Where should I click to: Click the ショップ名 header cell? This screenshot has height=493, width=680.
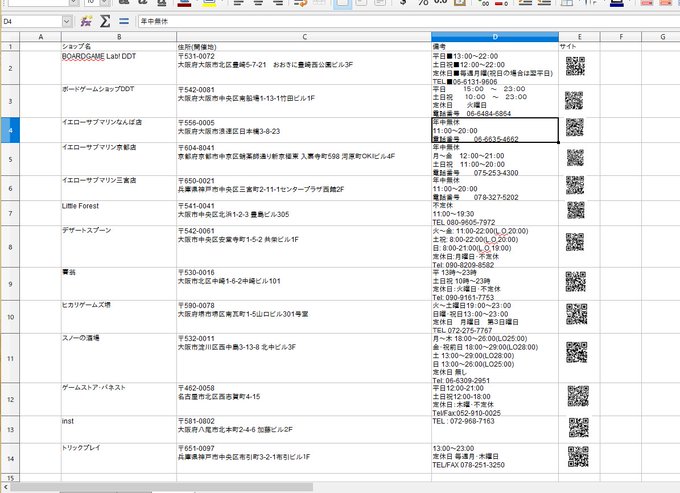point(119,46)
